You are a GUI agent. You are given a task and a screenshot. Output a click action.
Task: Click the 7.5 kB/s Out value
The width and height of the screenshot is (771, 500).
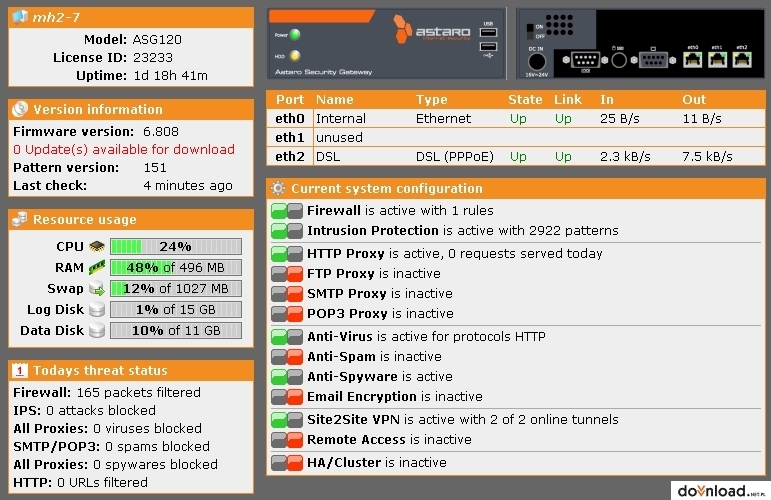[707, 156]
